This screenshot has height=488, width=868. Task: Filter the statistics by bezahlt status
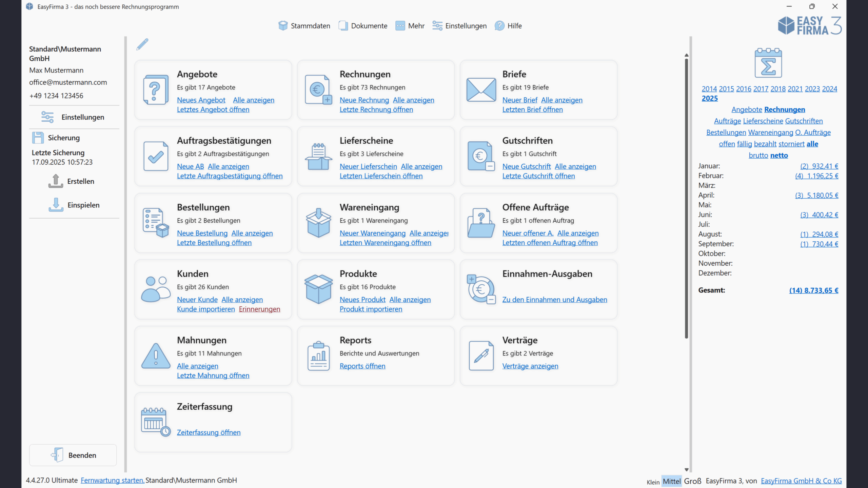coord(765,144)
